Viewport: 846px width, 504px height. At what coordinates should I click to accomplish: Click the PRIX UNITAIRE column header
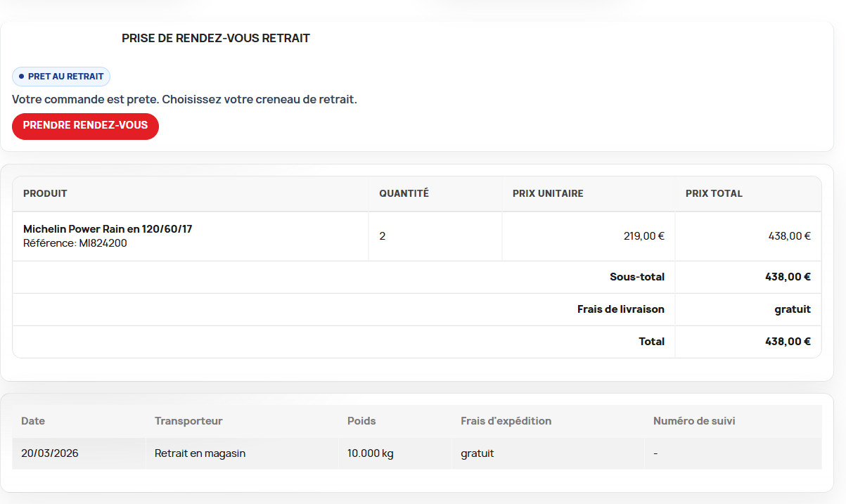548,193
